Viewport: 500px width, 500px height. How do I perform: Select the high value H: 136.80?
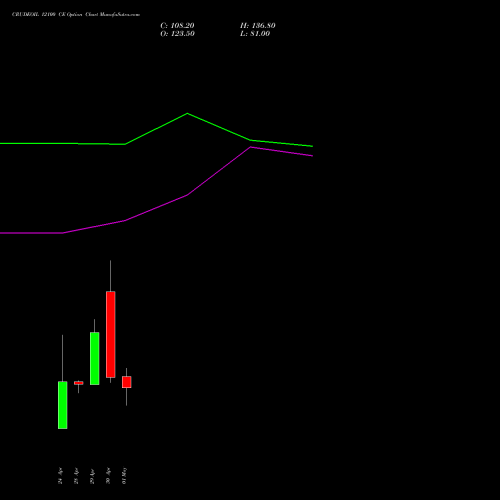coord(258,26)
